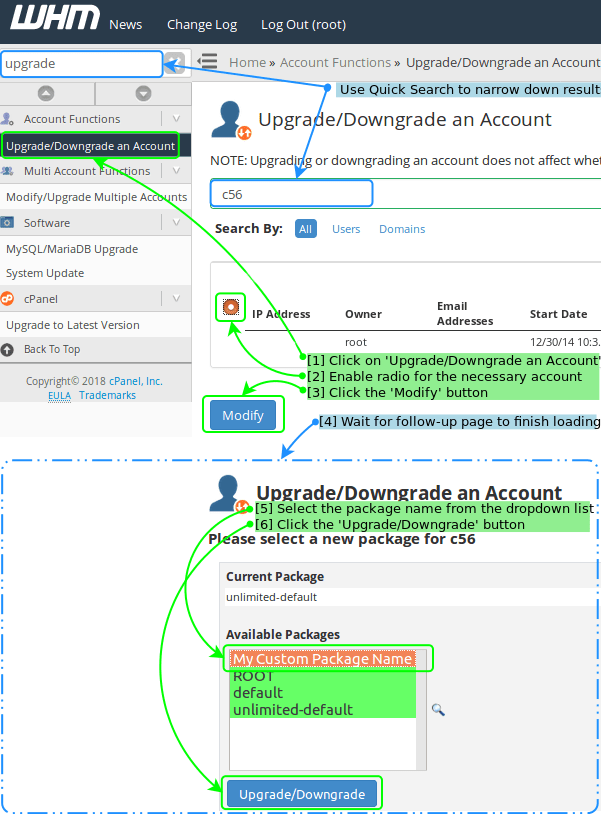601x816 pixels.
Task: Open Upgrade/Downgrade an Account sidebar item
Action: pyautogui.click(x=90, y=146)
